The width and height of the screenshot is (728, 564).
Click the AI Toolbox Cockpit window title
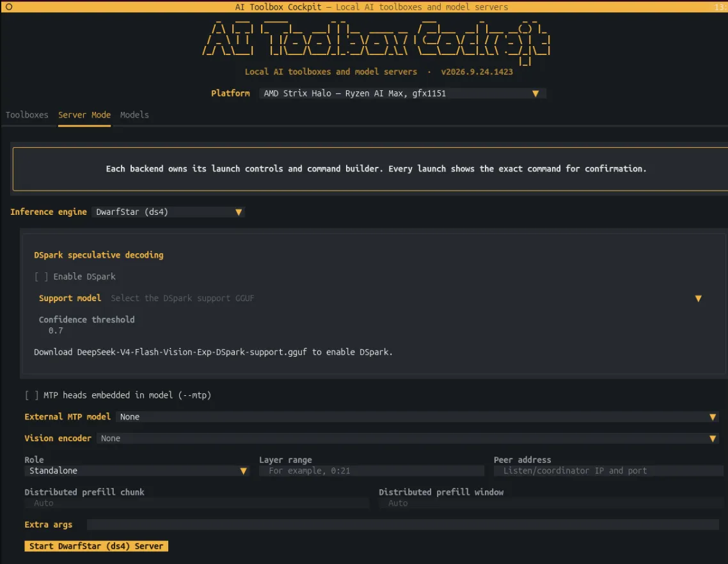click(x=372, y=7)
